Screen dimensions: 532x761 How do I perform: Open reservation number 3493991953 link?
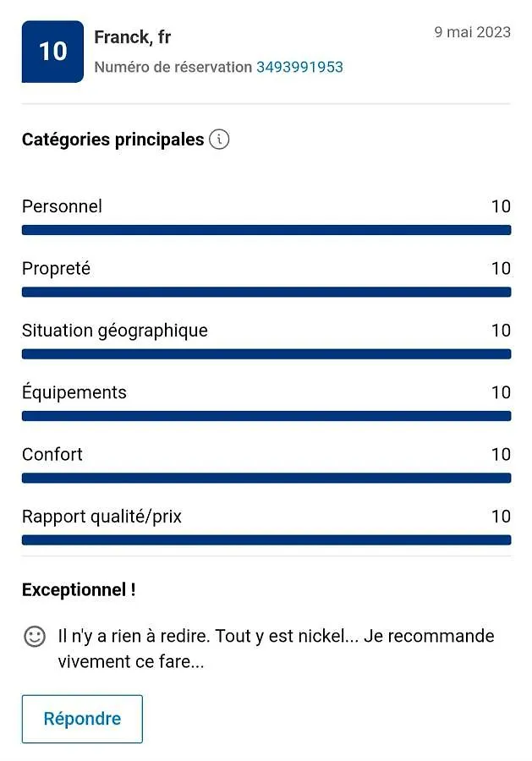click(x=299, y=67)
